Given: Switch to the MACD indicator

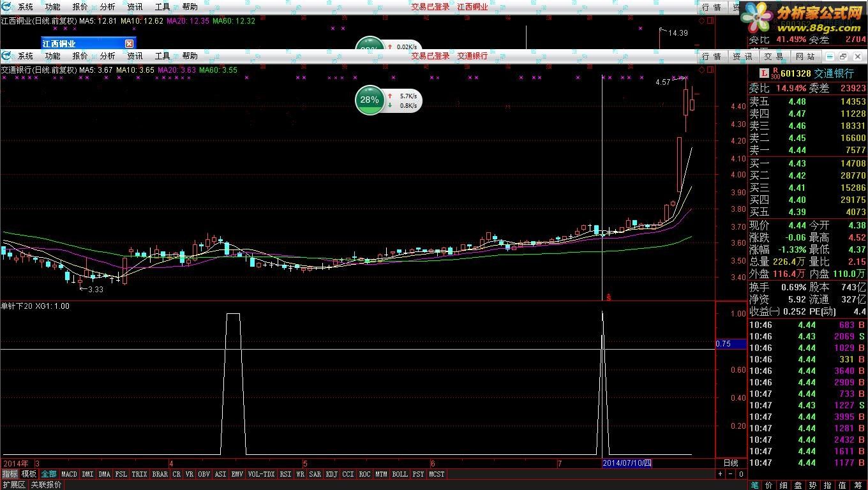Looking at the screenshot, I should 69,474.
